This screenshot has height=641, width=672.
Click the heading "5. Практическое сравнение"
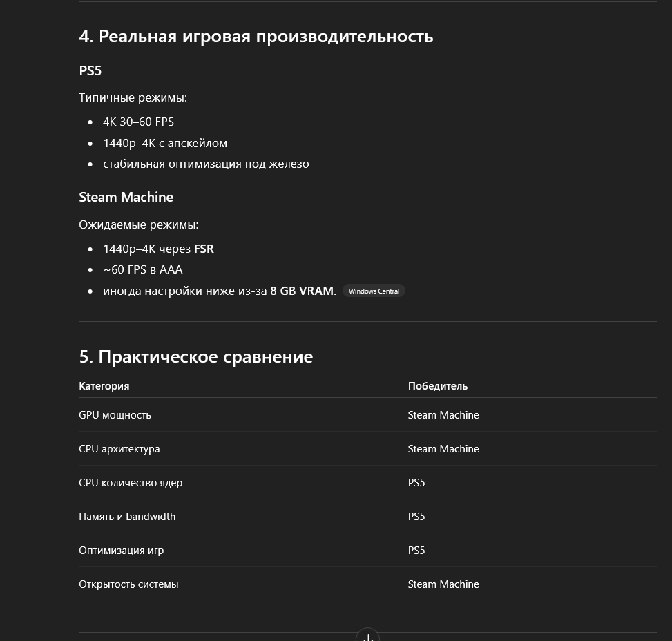[x=196, y=356]
